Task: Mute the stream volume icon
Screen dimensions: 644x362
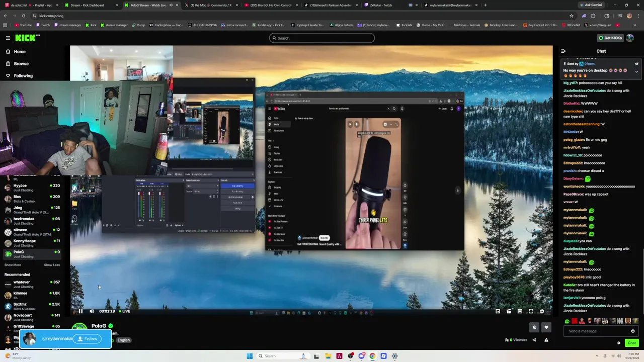Action: [92, 311]
